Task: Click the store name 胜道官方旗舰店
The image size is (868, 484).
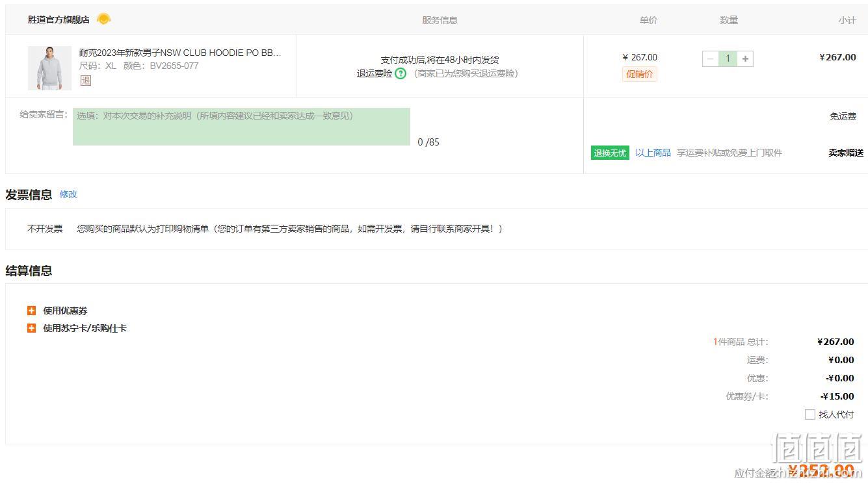Action: click(59, 19)
